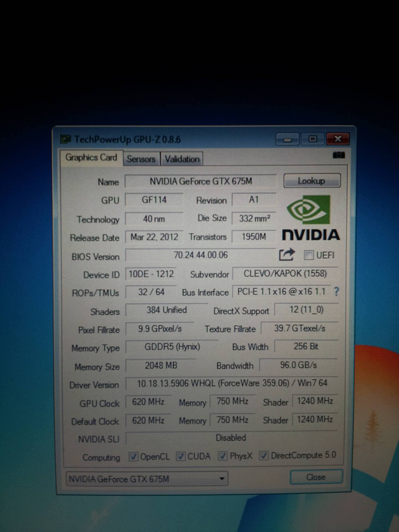Click Shaders field 384 Unified

click(167, 310)
